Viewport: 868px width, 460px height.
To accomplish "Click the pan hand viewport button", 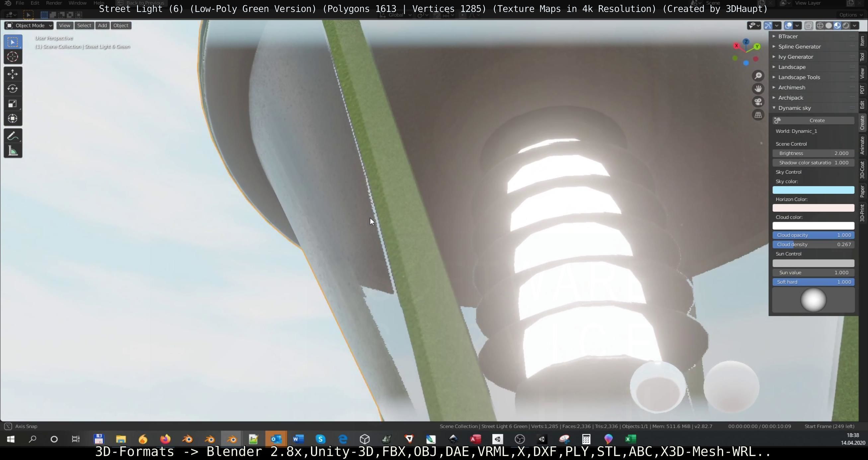I will click(758, 89).
